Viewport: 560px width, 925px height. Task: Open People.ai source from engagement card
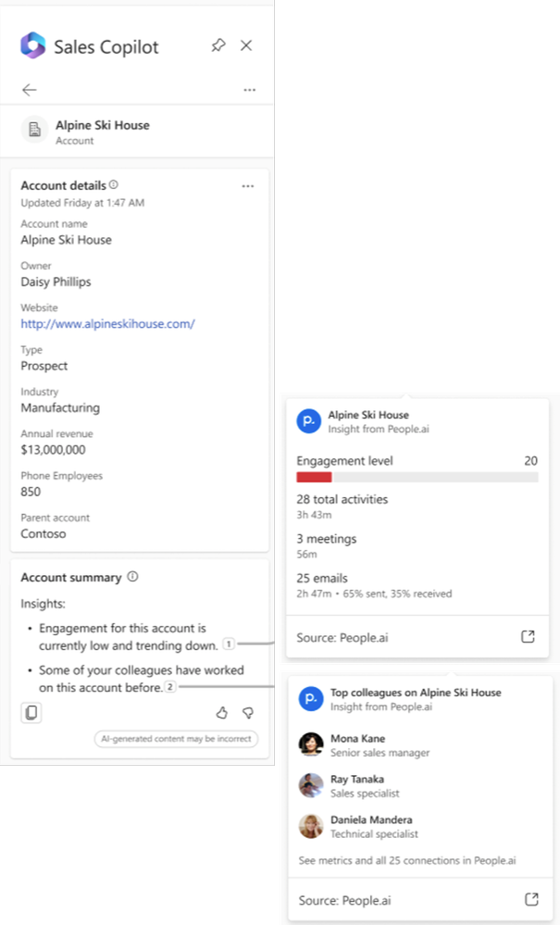529,636
